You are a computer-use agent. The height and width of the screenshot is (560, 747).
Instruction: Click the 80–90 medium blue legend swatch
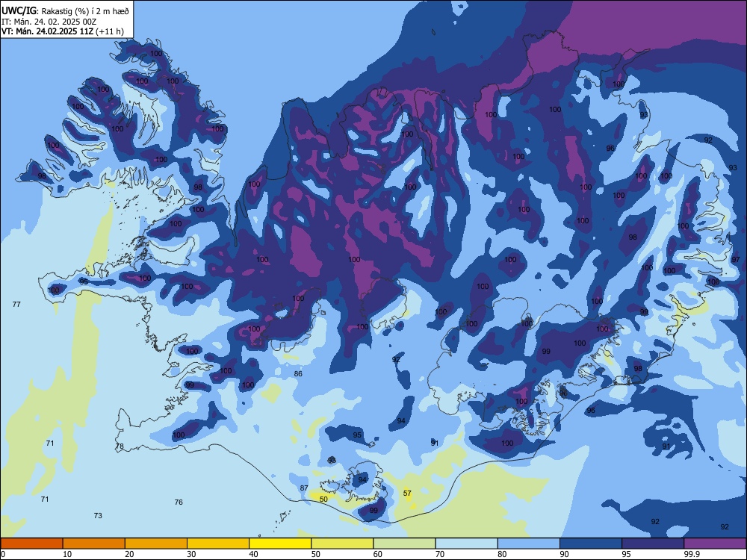[x=529, y=544]
